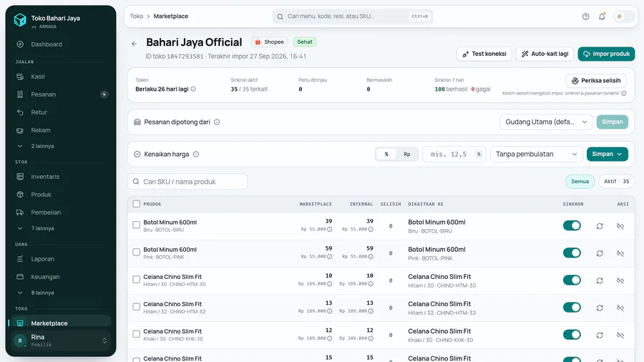Screen dimensions: 644x362
Task: Click the Test koneksi button
Action: coord(484,54)
